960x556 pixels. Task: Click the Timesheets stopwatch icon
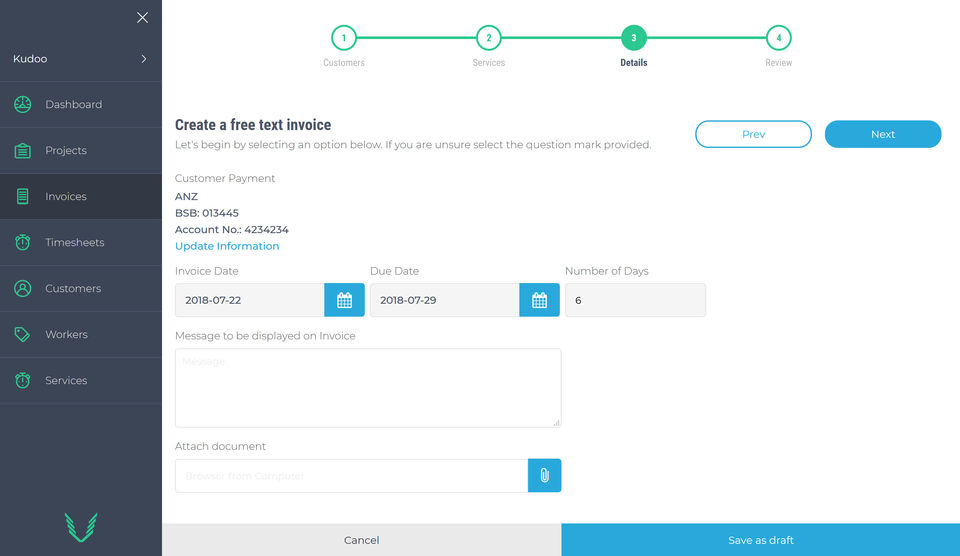pos(23,242)
